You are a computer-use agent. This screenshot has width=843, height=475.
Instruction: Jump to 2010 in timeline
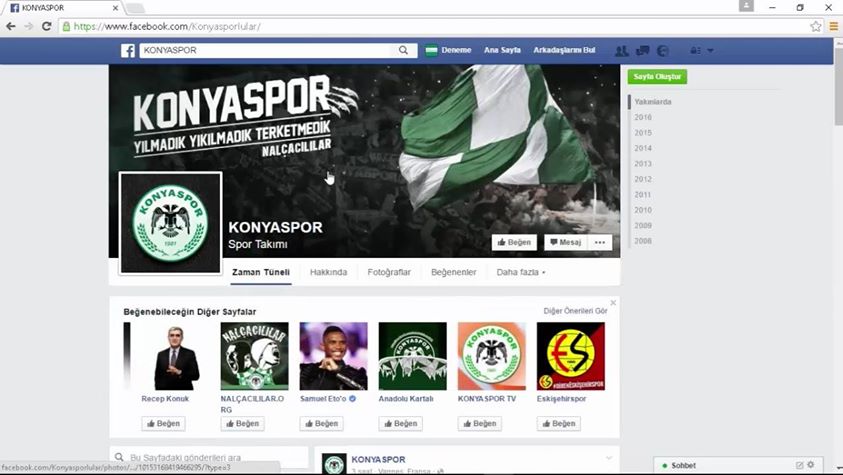pos(643,210)
